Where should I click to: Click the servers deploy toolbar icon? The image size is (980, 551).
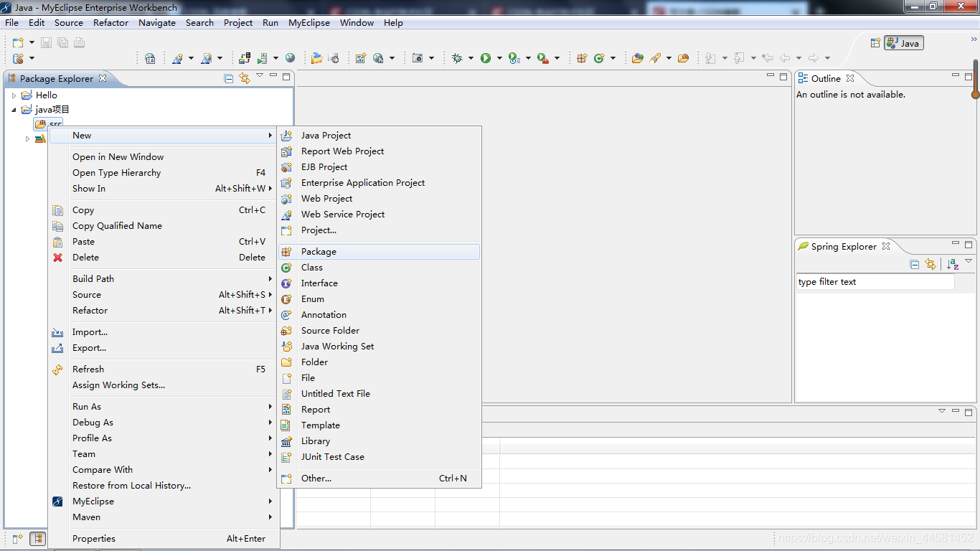click(245, 58)
